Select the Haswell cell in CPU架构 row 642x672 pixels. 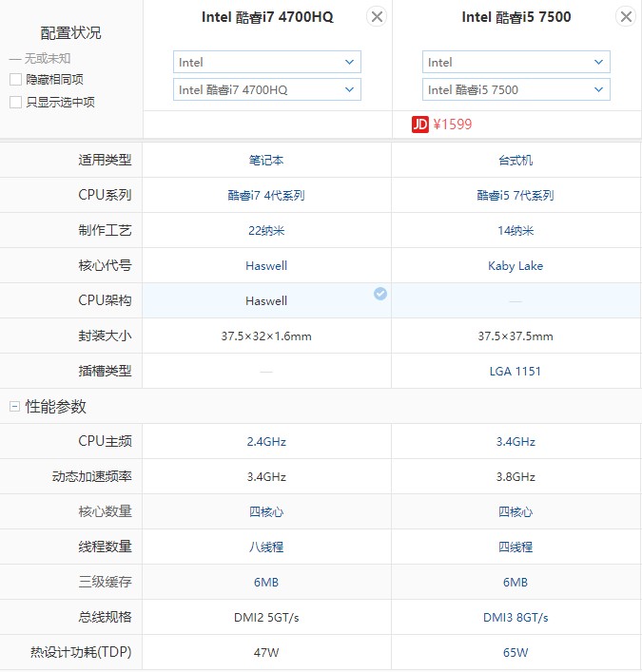266,301
